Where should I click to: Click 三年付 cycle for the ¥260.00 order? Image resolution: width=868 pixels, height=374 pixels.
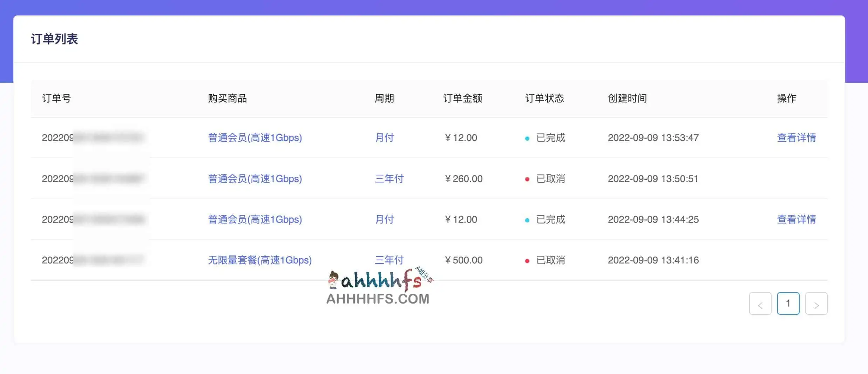(389, 179)
